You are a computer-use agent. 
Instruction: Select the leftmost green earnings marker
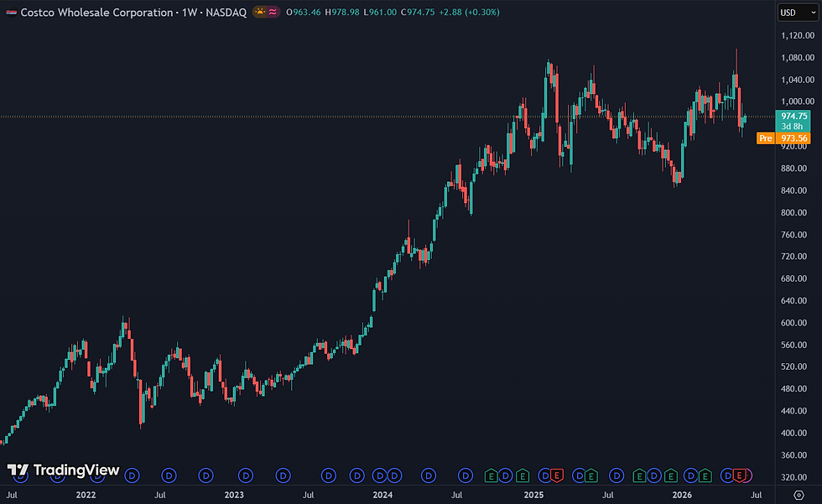[x=492, y=475]
